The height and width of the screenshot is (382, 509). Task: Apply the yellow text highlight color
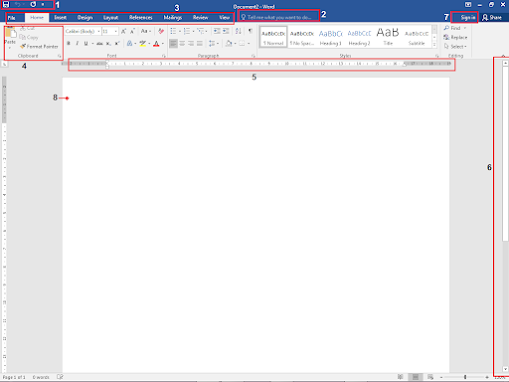(x=143, y=43)
